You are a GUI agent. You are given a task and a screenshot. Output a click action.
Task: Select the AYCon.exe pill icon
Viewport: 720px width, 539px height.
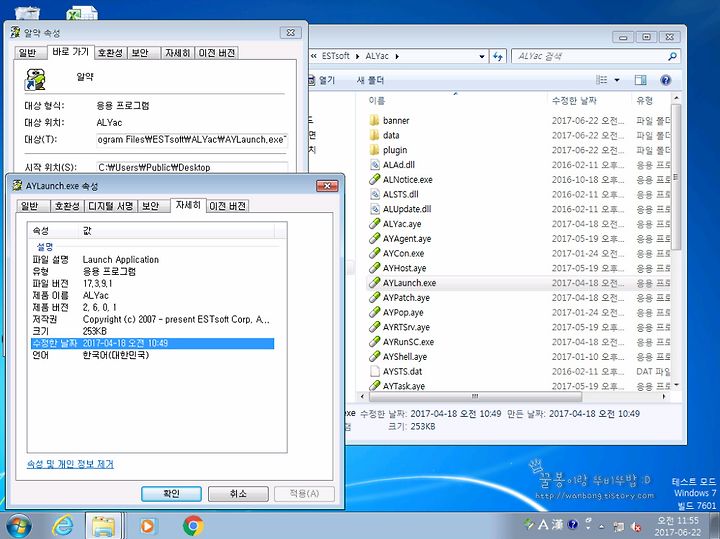(375, 253)
